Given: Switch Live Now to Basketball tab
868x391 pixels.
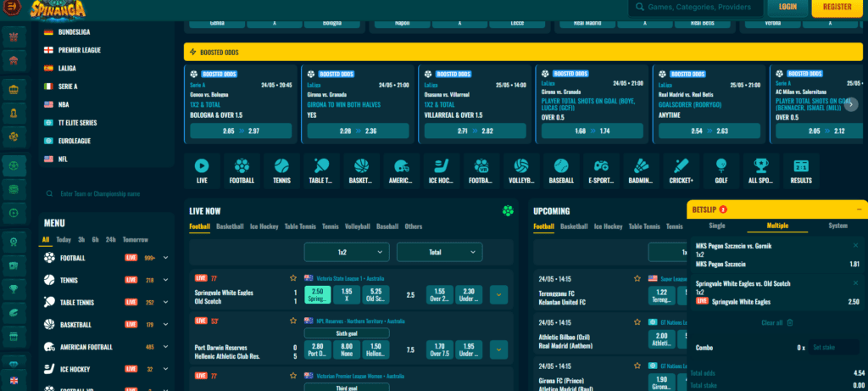Looking at the screenshot, I should point(230,226).
